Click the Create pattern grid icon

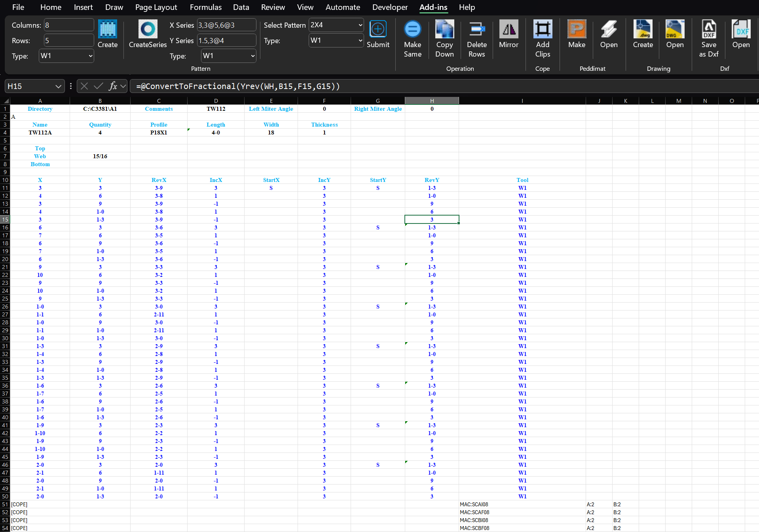(x=107, y=30)
